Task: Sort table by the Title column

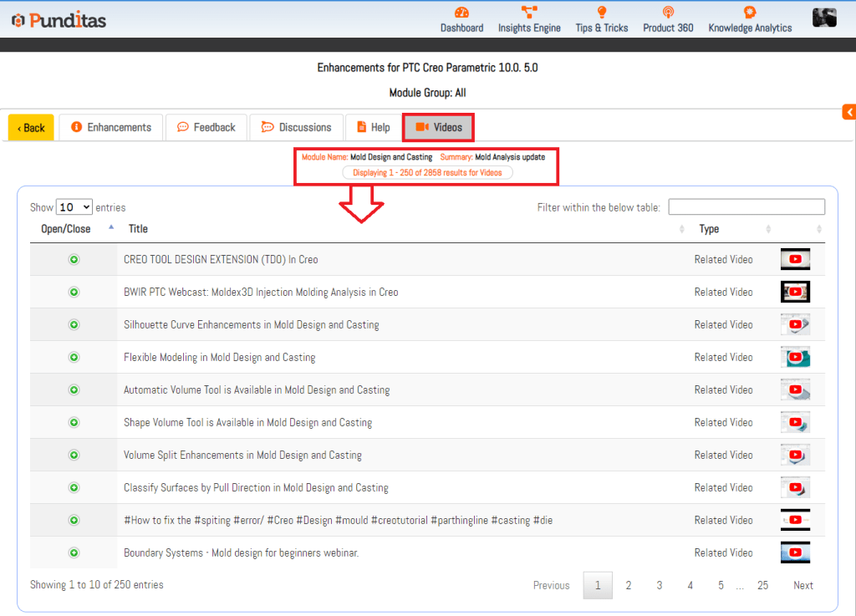Action: pos(138,229)
